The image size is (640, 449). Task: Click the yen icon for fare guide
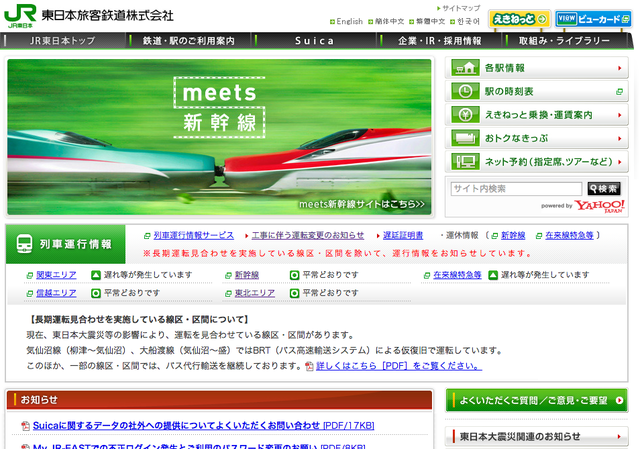(x=465, y=115)
